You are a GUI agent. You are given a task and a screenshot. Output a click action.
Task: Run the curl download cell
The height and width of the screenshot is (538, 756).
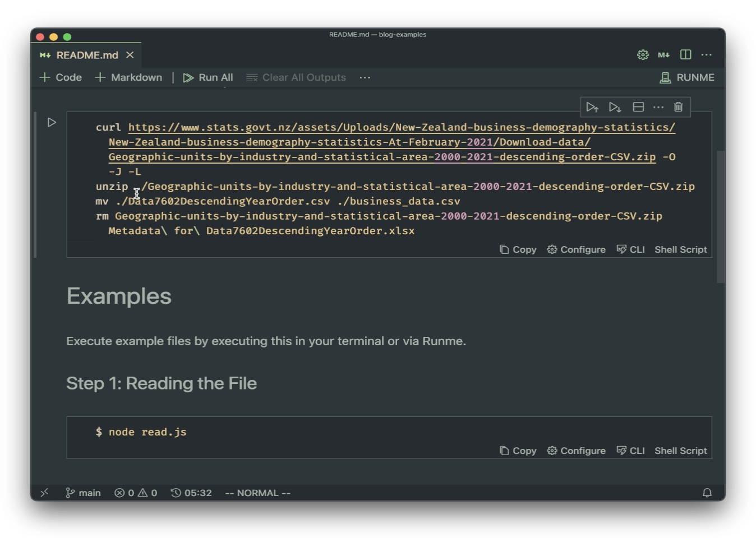coord(52,122)
